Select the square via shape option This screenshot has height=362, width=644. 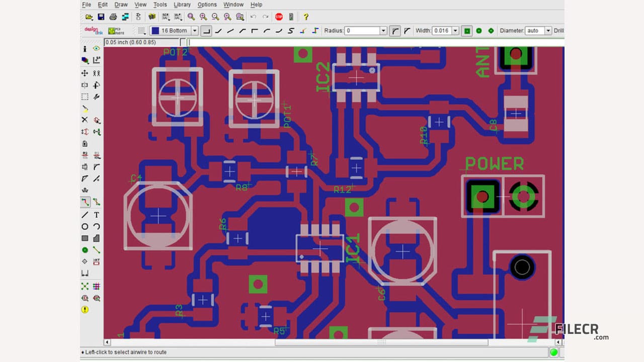tap(467, 31)
